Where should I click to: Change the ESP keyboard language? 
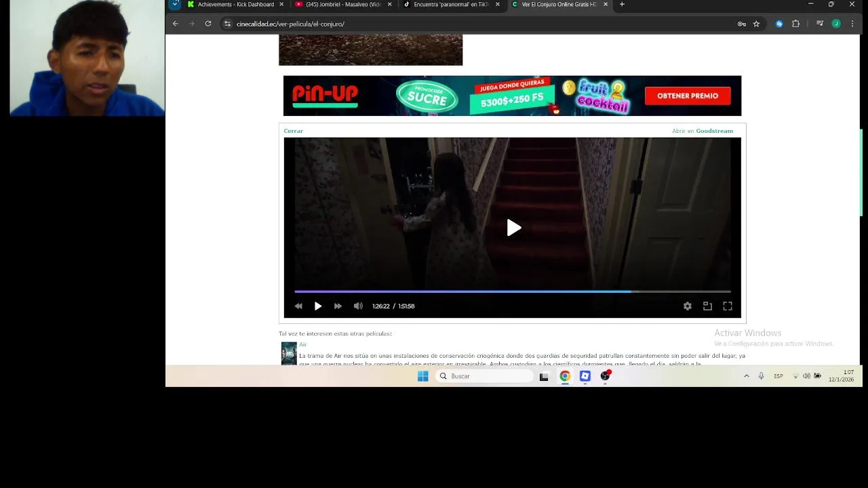click(x=778, y=376)
